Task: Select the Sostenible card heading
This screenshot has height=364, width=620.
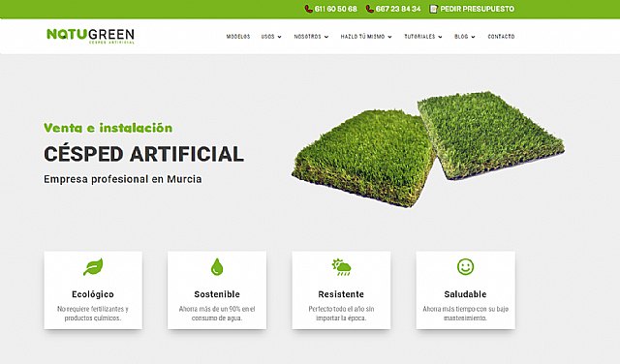Action: pyautogui.click(x=217, y=294)
